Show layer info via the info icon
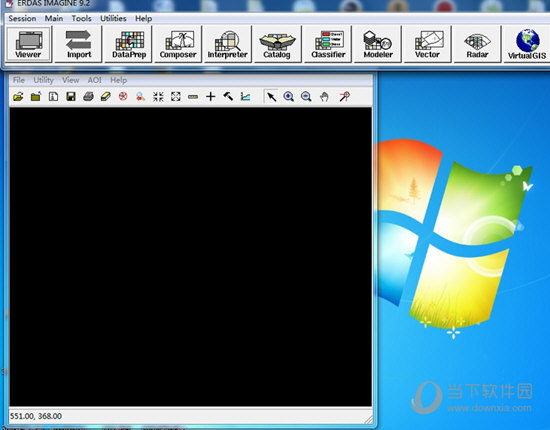 point(53,96)
